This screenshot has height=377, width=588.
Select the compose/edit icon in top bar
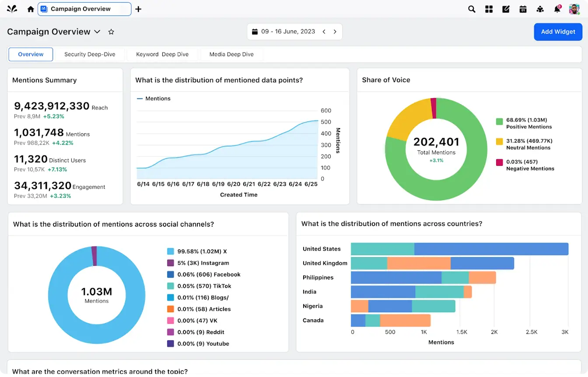[506, 9]
